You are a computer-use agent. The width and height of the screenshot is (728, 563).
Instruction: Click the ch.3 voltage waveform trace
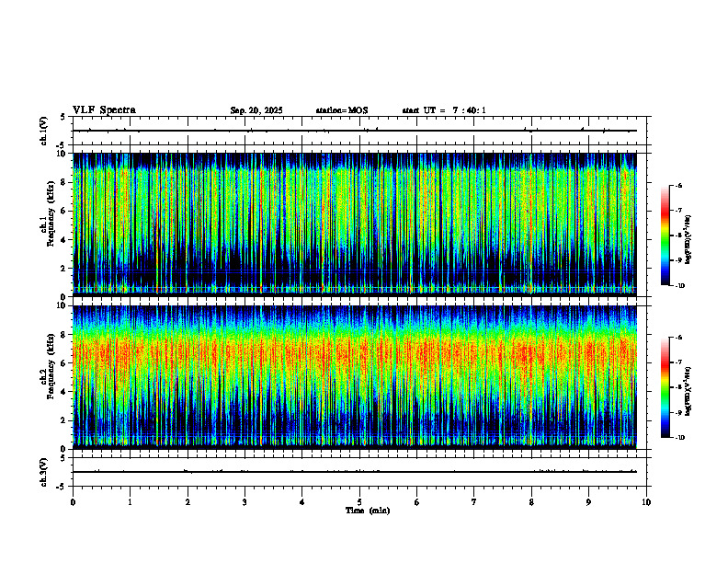point(355,472)
